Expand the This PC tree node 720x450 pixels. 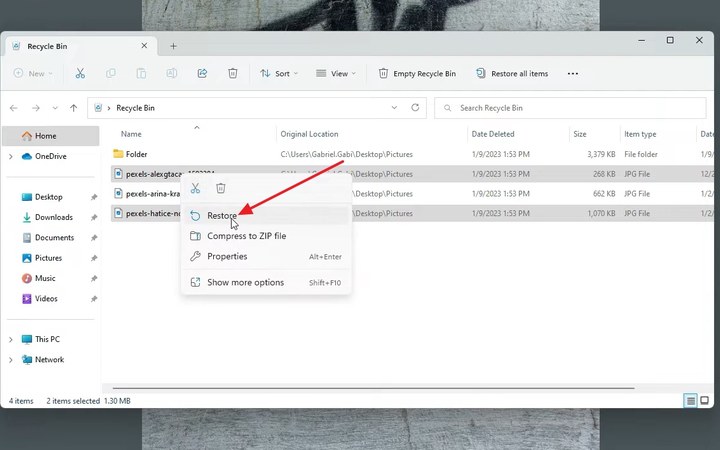pos(11,339)
